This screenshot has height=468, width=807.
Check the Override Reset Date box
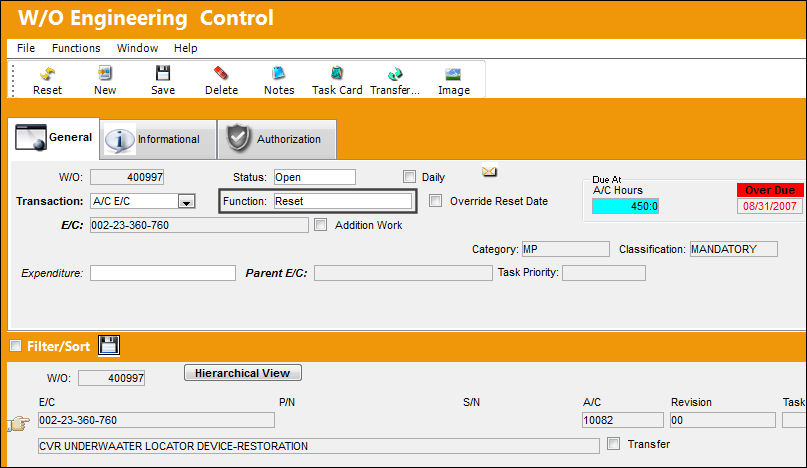coord(435,201)
